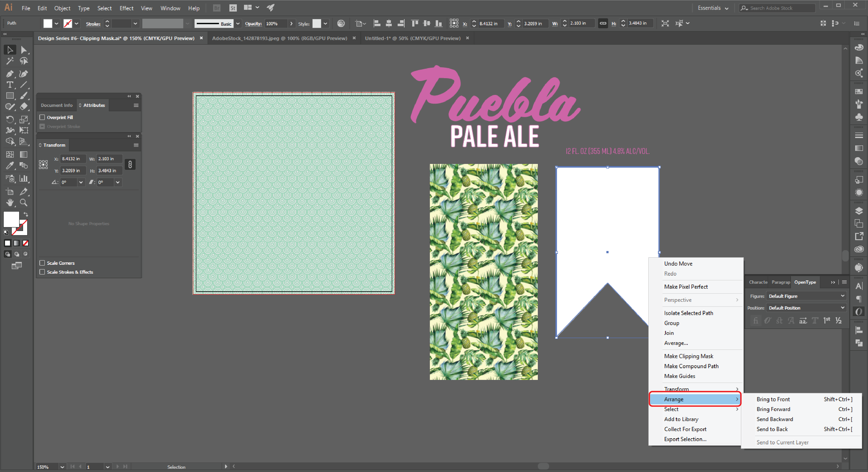Image resolution: width=868 pixels, height=472 pixels.
Task: Select the Magic Wand tool
Action: click(10, 61)
